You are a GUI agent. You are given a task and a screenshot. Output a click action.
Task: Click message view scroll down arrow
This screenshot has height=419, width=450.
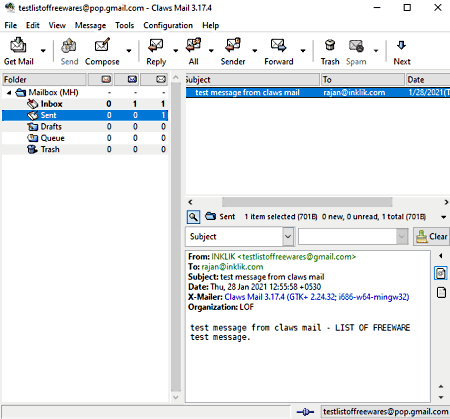[441, 397]
